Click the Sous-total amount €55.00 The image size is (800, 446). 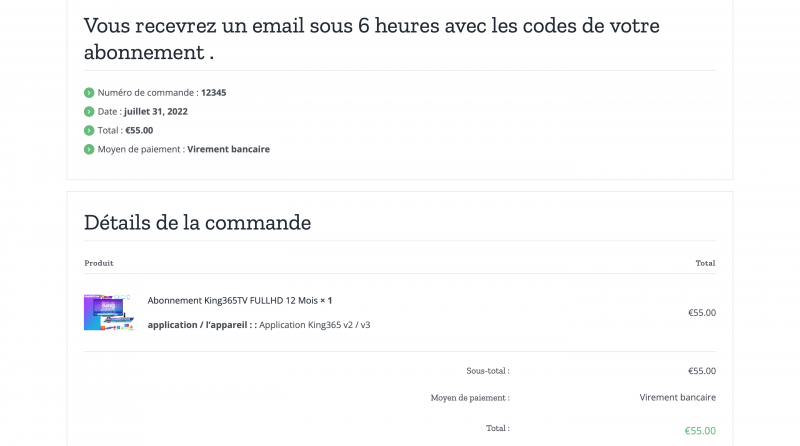coord(701,371)
